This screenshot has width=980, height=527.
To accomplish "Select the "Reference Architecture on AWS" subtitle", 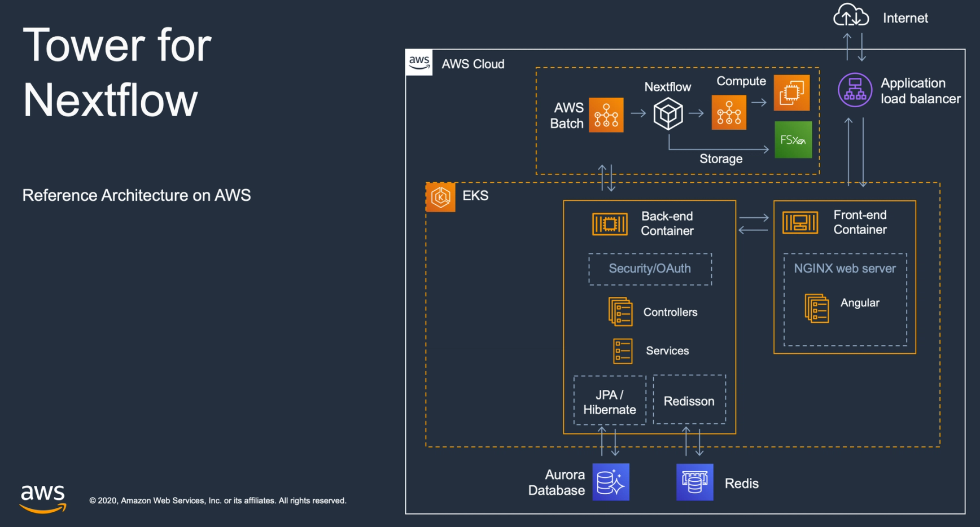I will click(137, 195).
